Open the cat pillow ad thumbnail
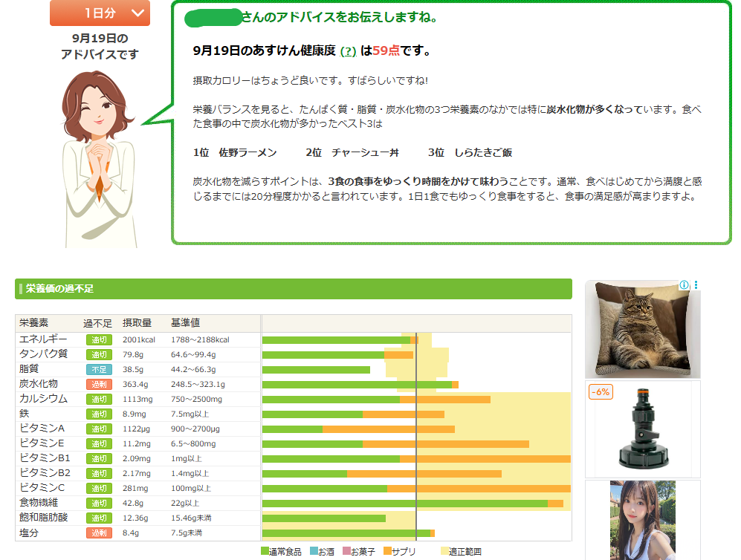This screenshot has width=741, height=560. tap(642, 329)
